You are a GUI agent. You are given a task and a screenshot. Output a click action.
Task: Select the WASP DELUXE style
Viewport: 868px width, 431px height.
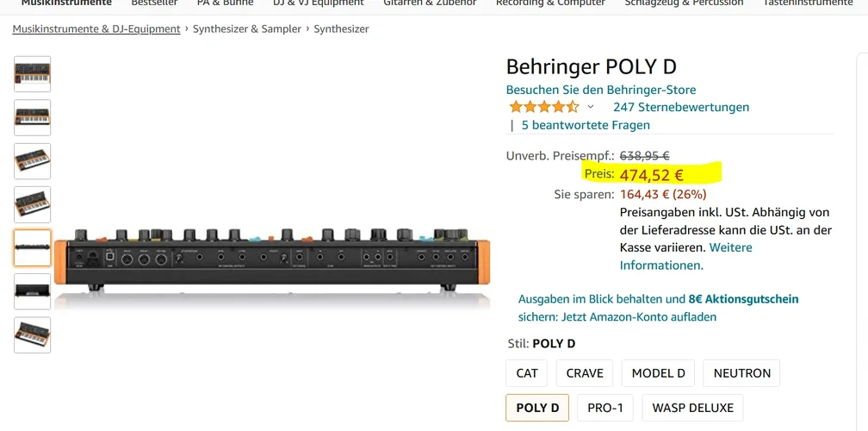pyautogui.click(x=692, y=408)
